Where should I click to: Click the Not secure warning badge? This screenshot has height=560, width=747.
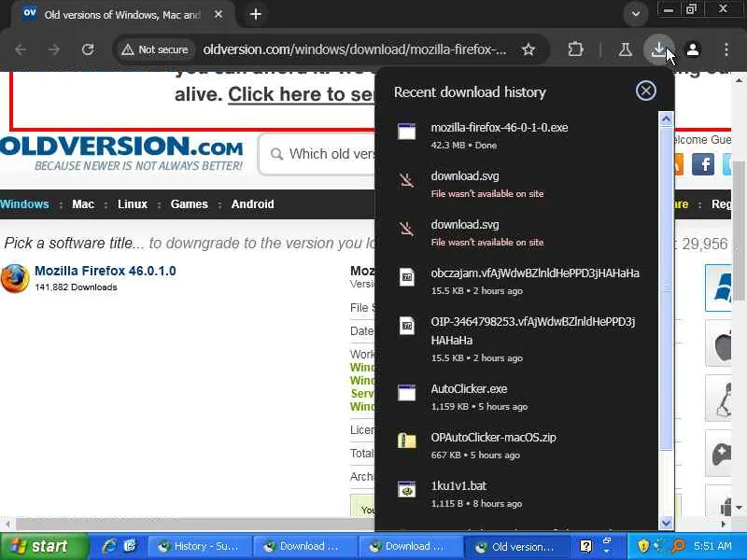coord(155,49)
